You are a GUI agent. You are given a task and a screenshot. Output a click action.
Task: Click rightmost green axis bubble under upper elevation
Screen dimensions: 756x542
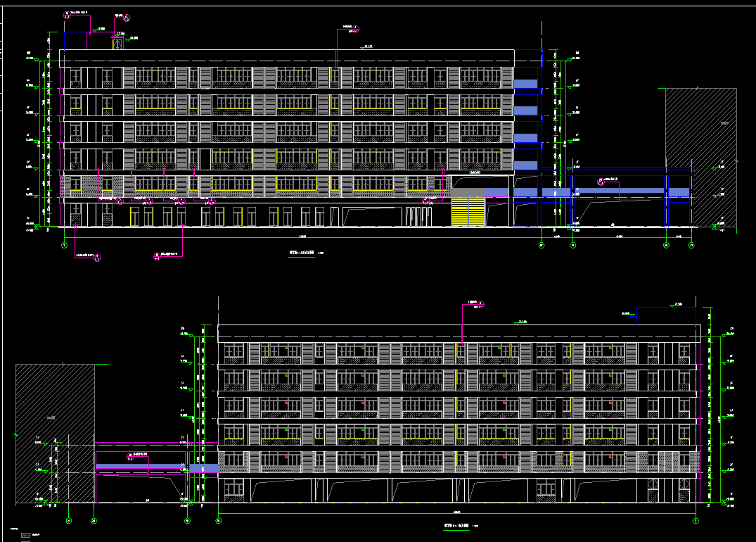[x=691, y=245]
